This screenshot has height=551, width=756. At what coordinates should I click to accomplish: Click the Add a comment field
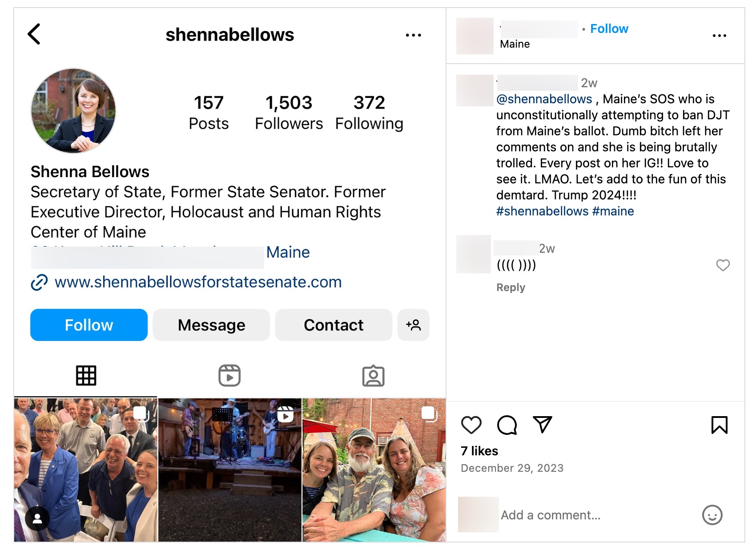click(x=551, y=515)
